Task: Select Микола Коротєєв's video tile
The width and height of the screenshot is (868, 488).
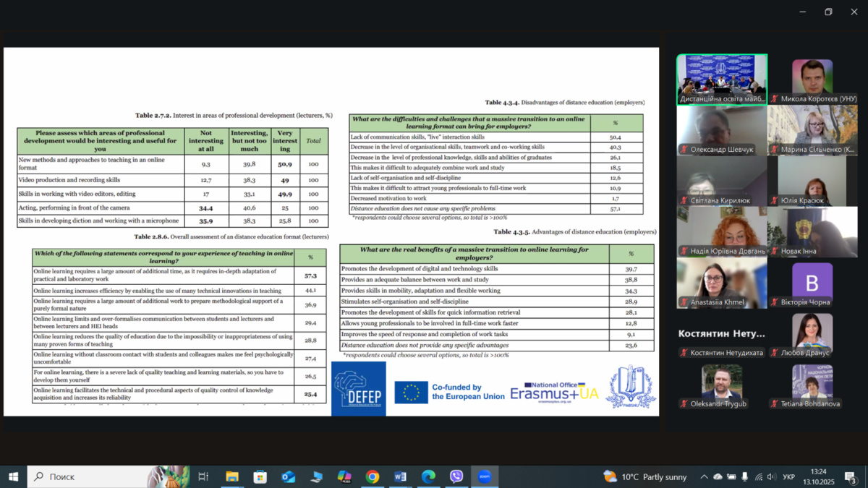Action: pos(812,80)
